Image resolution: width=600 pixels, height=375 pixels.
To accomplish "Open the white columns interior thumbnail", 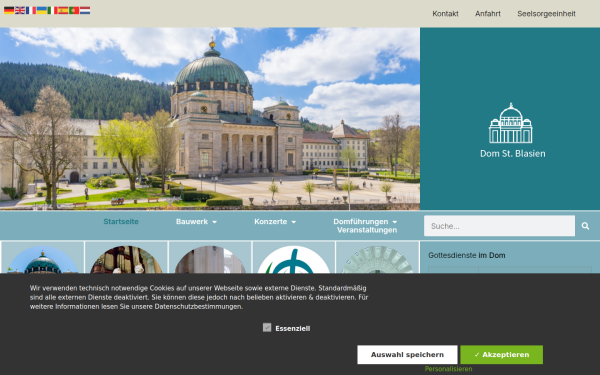I will click(210, 259).
